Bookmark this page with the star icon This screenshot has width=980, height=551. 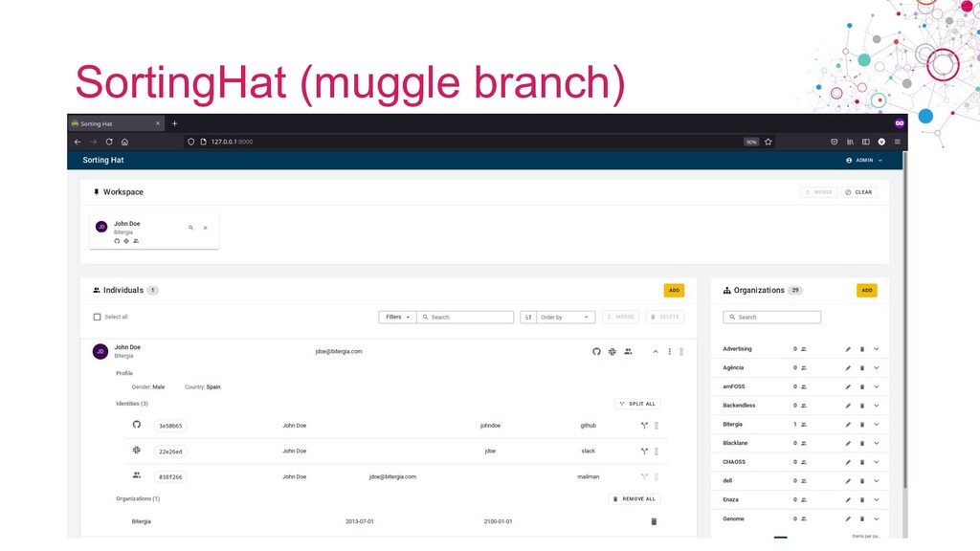click(768, 142)
